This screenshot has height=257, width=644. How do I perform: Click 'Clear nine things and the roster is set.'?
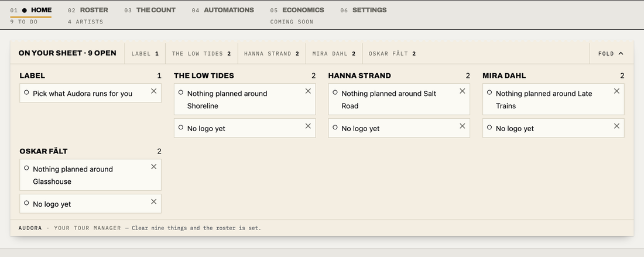(x=196, y=228)
